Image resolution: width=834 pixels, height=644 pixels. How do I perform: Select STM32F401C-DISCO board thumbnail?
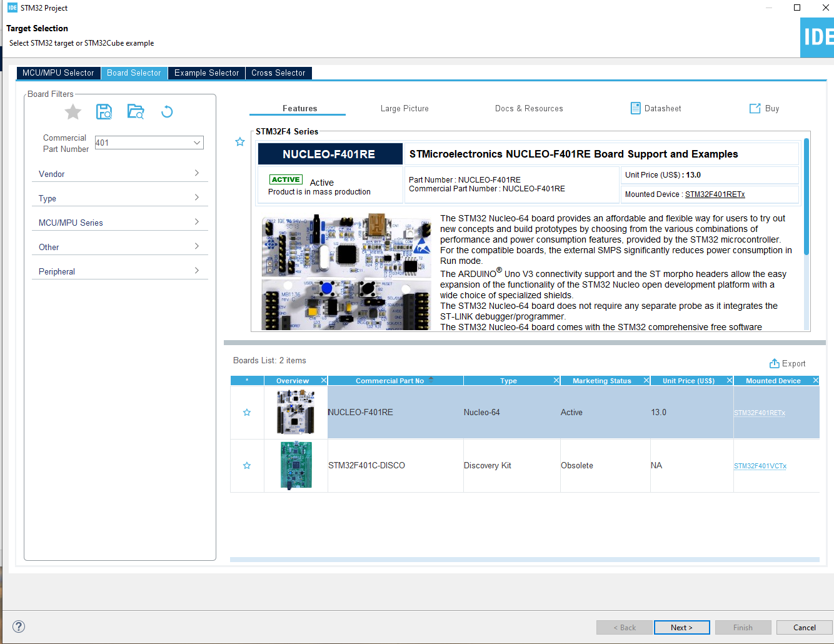coord(296,465)
